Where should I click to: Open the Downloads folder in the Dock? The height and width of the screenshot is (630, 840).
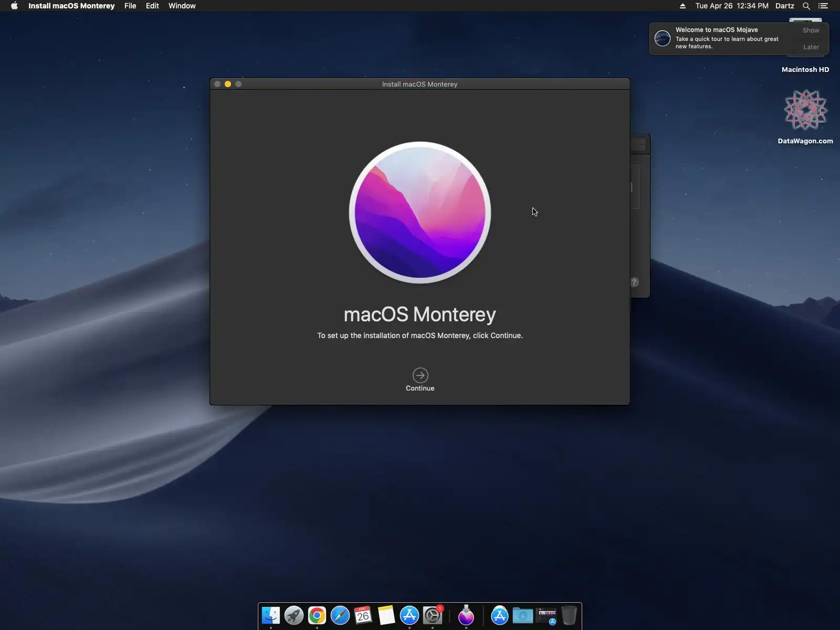click(523, 615)
